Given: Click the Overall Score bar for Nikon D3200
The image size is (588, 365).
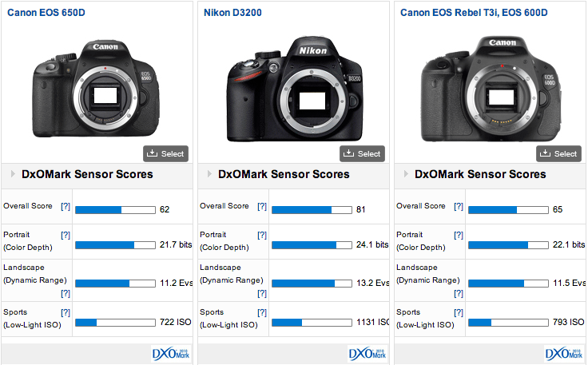Looking at the screenshot, I should 312,210.
